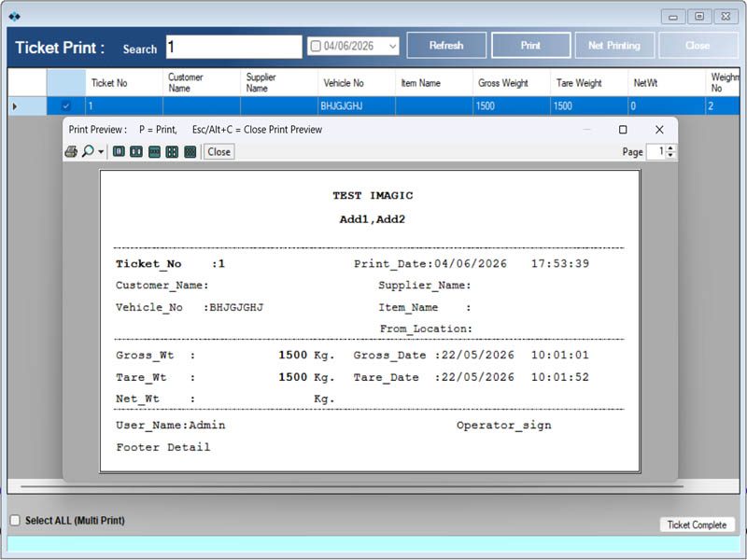Click the magnifier zoom icon in preview
Image resolution: width=747 pixels, height=560 pixels.
[x=88, y=151]
